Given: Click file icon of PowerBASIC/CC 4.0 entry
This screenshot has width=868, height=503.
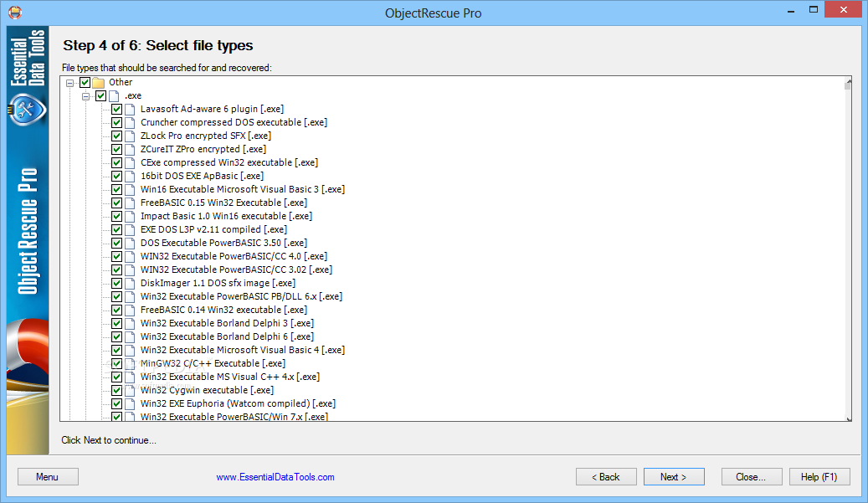Looking at the screenshot, I should point(130,256).
